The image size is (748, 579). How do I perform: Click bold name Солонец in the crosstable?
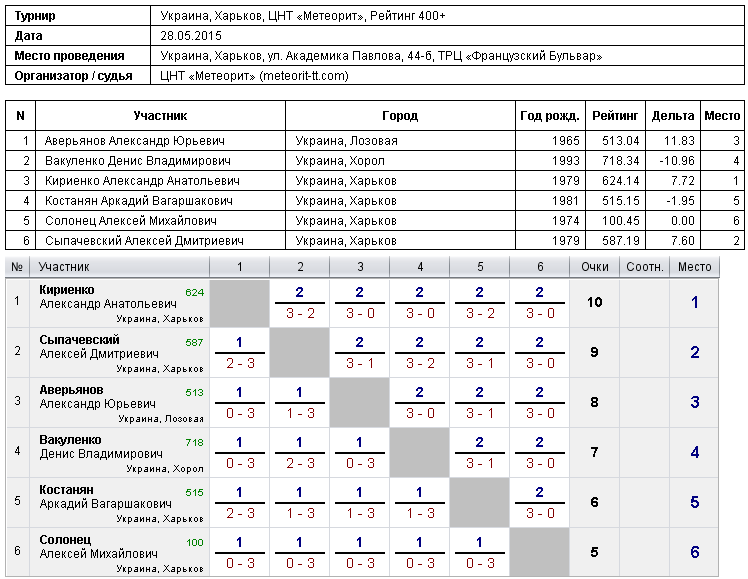pos(65,540)
